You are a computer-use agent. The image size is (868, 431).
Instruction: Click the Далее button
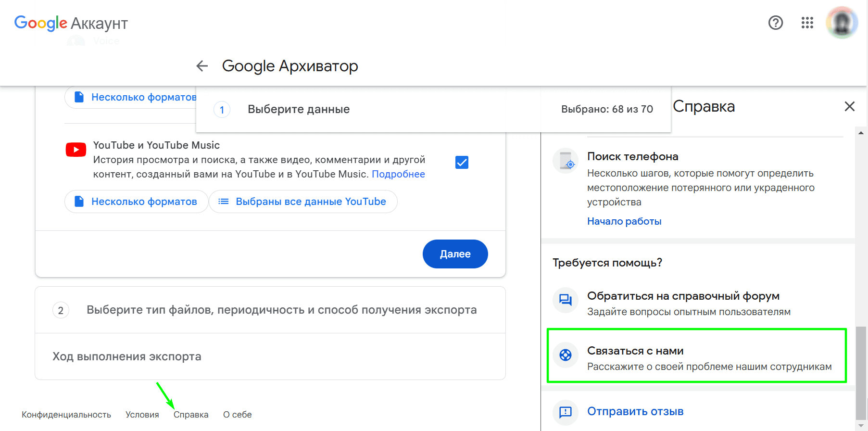click(x=455, y=254)
